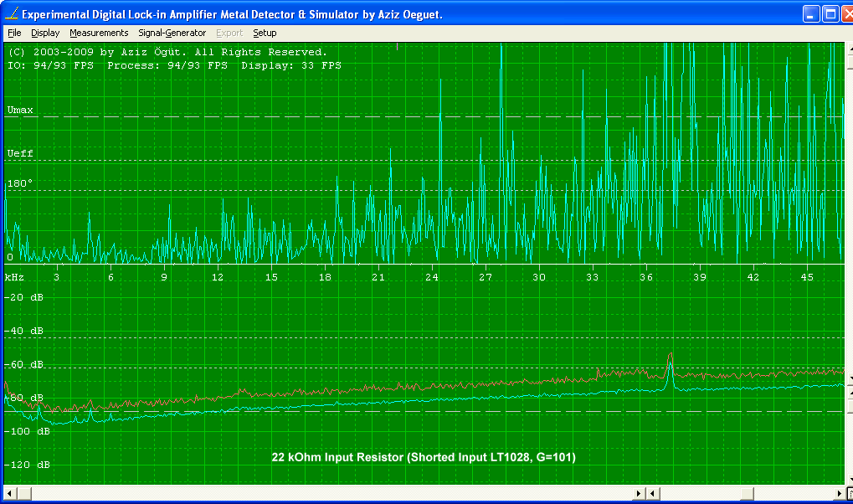Click the spectrum peak near 37 kHz
Screen dimensions: 853x504
(x=670, y=356)
